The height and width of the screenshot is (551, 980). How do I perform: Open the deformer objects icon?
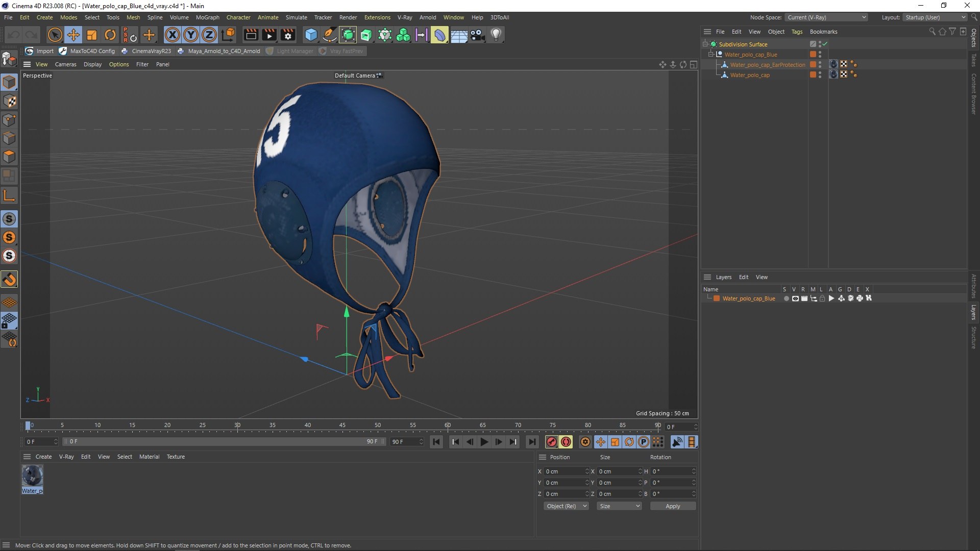coord(439,35)
